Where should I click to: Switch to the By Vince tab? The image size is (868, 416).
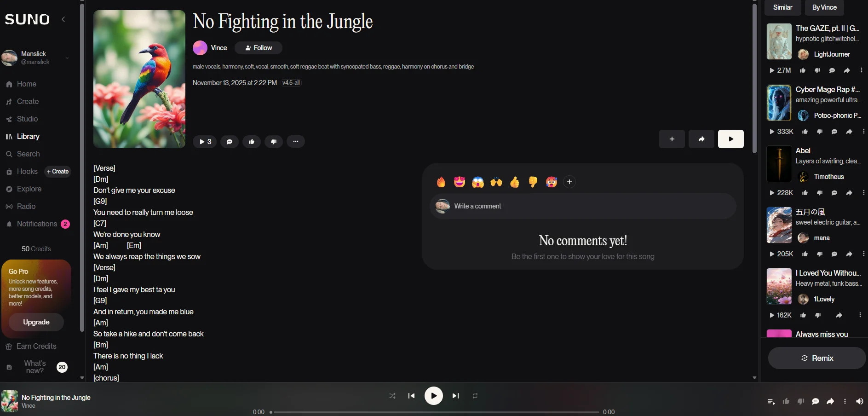click(x=824, y=7)
